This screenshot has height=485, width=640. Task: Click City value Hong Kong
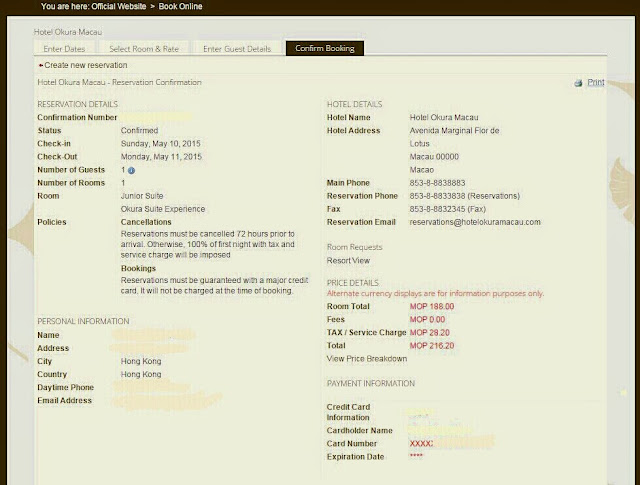point(141,361)
